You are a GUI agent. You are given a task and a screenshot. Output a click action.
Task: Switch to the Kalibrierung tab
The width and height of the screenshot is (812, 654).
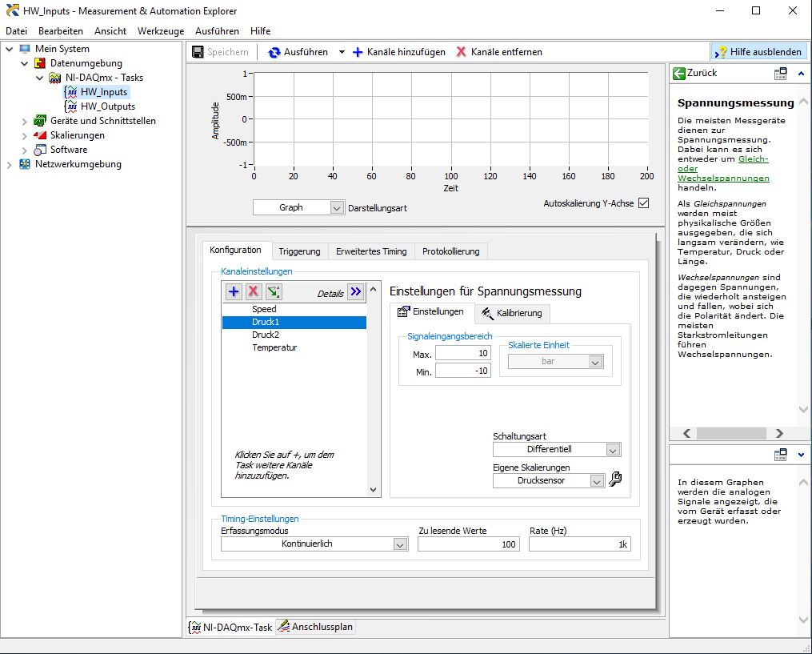512,313
